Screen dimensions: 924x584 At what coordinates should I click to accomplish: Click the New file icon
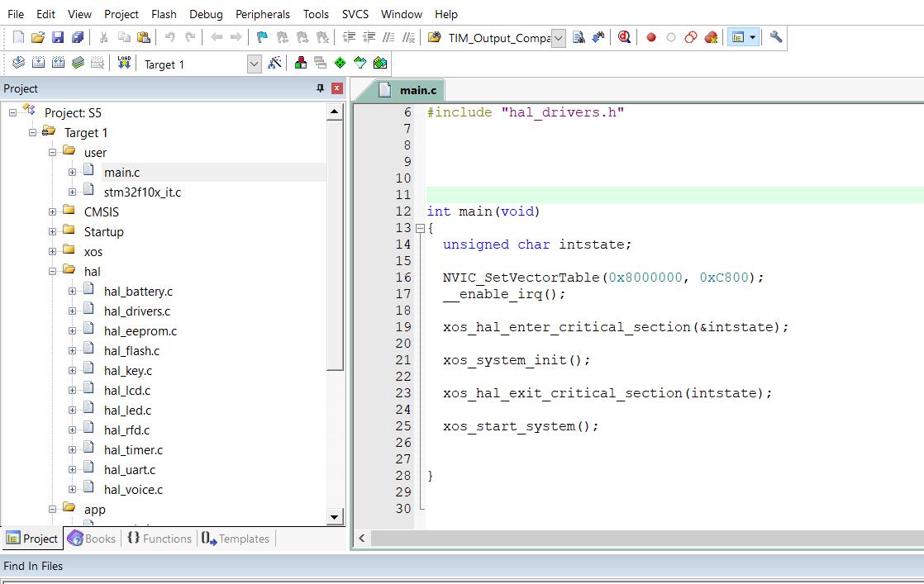[18, 38]
